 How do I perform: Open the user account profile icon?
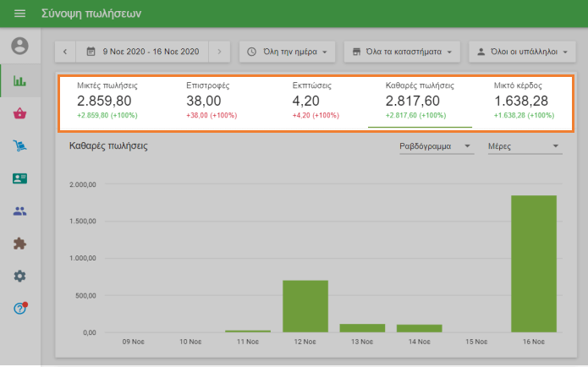tap(19, 46)
